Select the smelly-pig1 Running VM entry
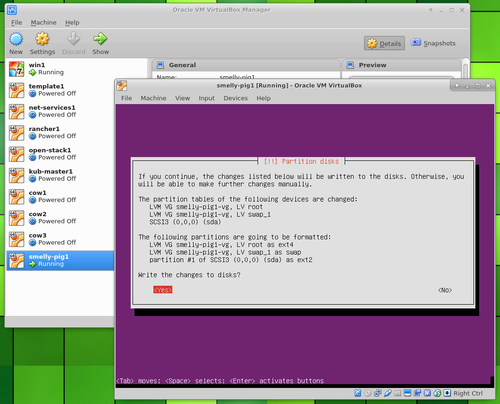The width and height of the screenshot is (500, 404). coord(60,260)
